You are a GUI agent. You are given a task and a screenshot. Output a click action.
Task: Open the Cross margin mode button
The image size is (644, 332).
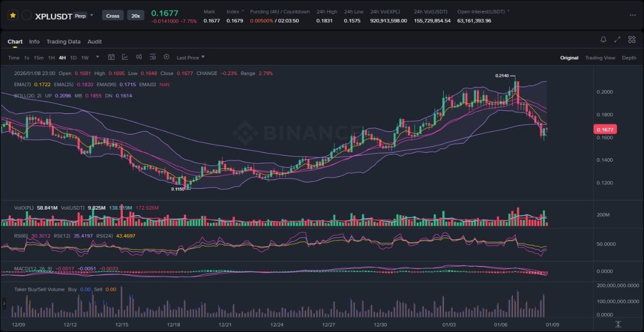pos(113,16)
